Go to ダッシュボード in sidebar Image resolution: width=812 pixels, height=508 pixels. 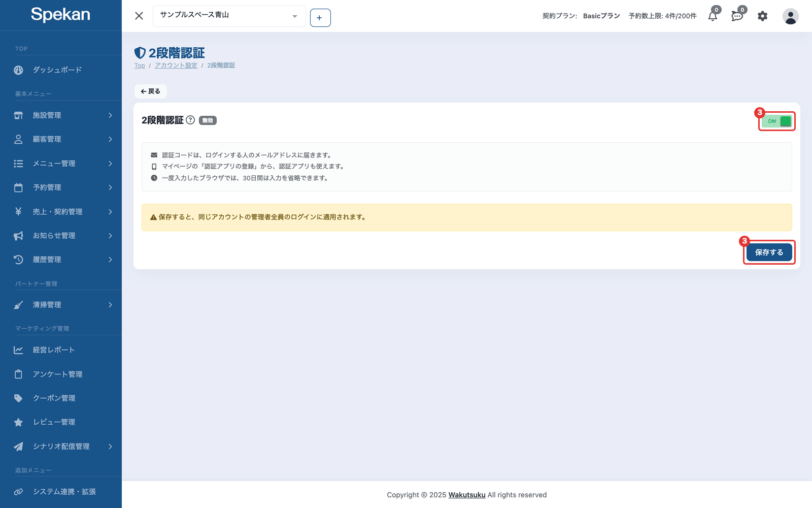tap(61, 70)
